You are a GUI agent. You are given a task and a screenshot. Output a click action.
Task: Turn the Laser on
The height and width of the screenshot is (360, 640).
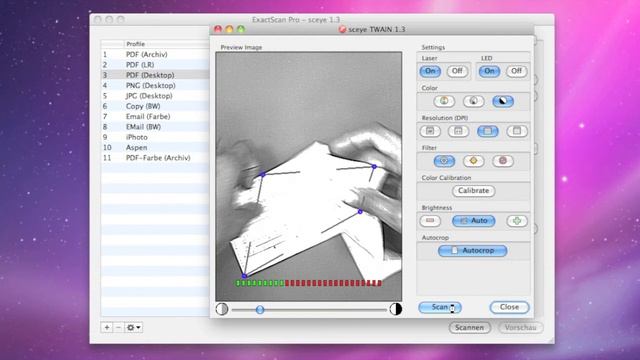pos(430,71)
